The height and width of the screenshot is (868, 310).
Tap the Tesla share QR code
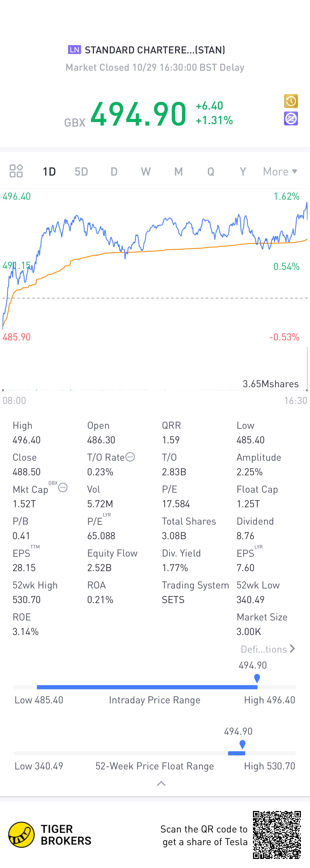tap(277, 835)
